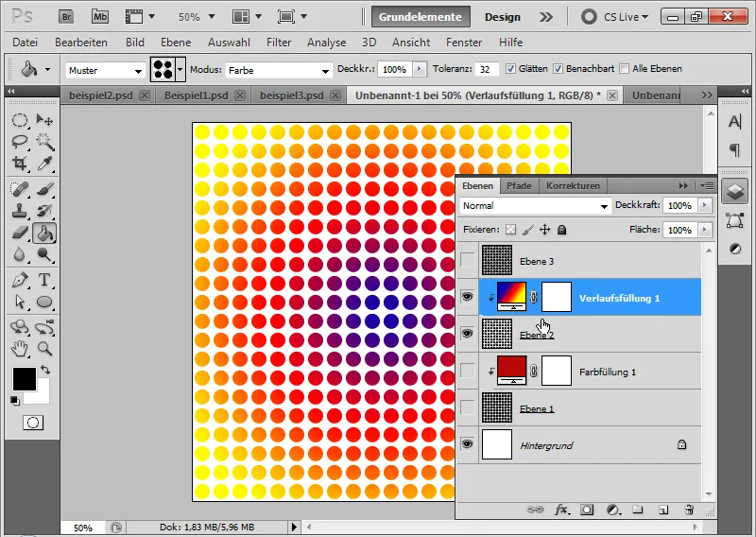Open the Paragraph panel icon
This screenshot has width=756, height=537.
pyautogui.click(x=735, y=150)
